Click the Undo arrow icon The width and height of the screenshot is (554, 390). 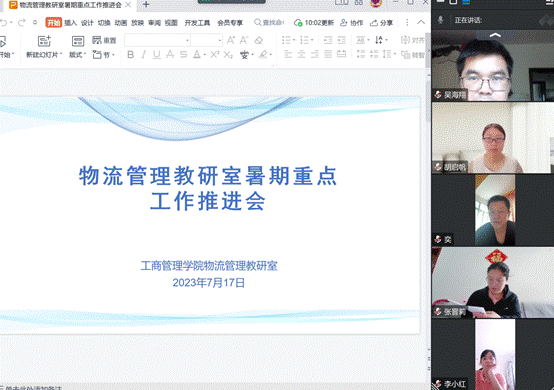click(x=4, y=23)
